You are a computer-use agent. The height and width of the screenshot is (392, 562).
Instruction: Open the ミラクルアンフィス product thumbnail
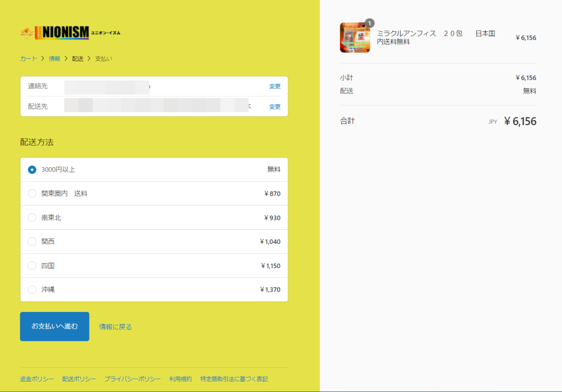tap(355, 37)
